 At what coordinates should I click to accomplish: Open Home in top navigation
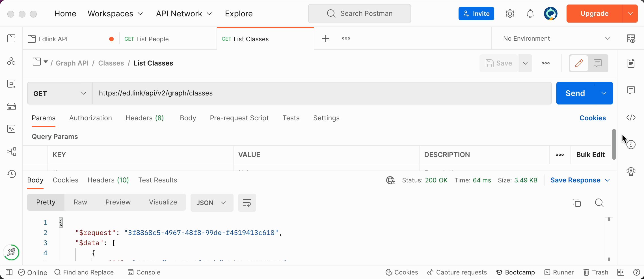pos(65,14)
